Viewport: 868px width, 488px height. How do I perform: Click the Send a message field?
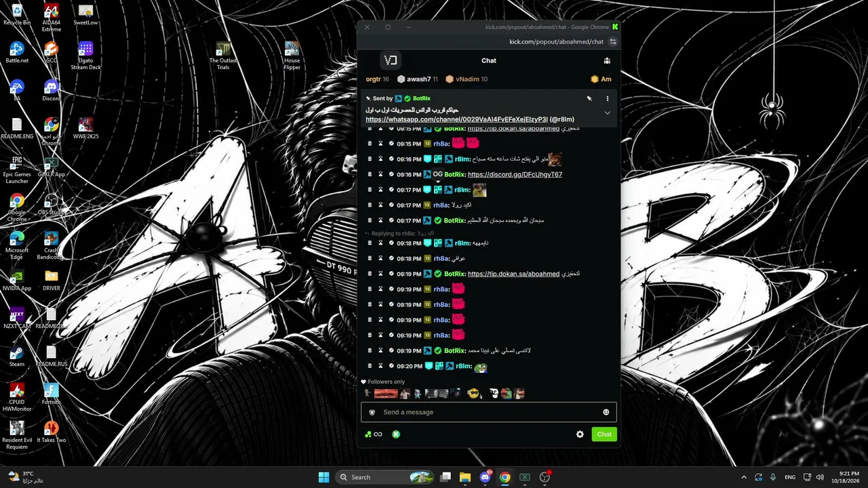[x=489, y=412]
